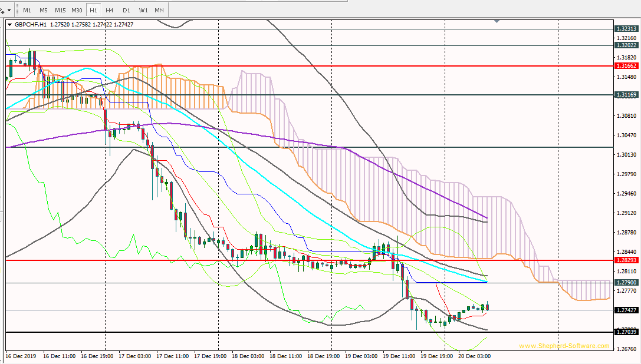
Task: Click the 16 Dec 11:00 time label
Action: pyautogui.click(x=60, y=356)
